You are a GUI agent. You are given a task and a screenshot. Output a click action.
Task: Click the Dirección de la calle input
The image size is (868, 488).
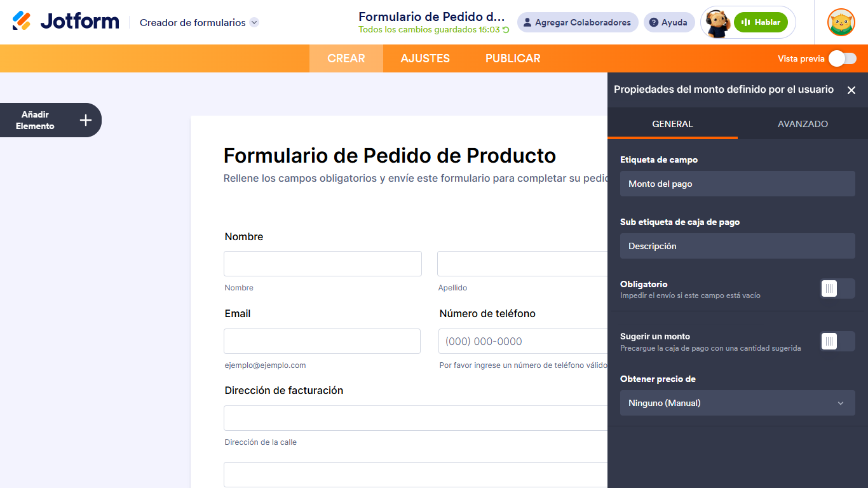(416, 418)
